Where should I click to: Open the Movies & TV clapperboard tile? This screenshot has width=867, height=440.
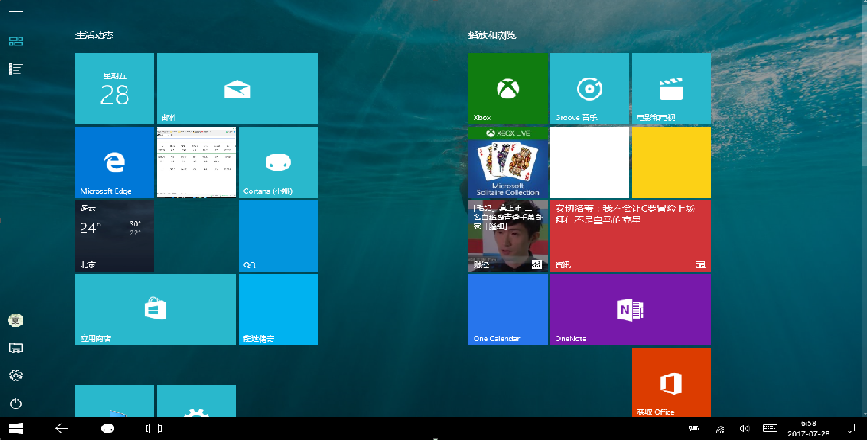click(670, 89)
